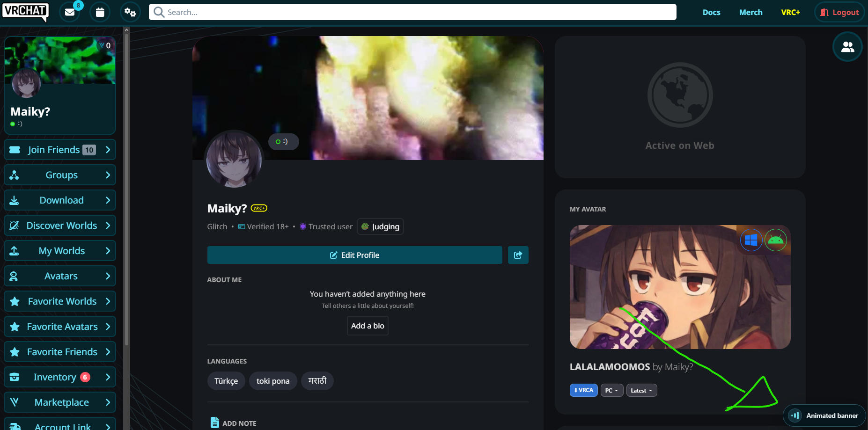868x430 pixels.
Task: Open the settings gears icon
Action: pos(130,12)
